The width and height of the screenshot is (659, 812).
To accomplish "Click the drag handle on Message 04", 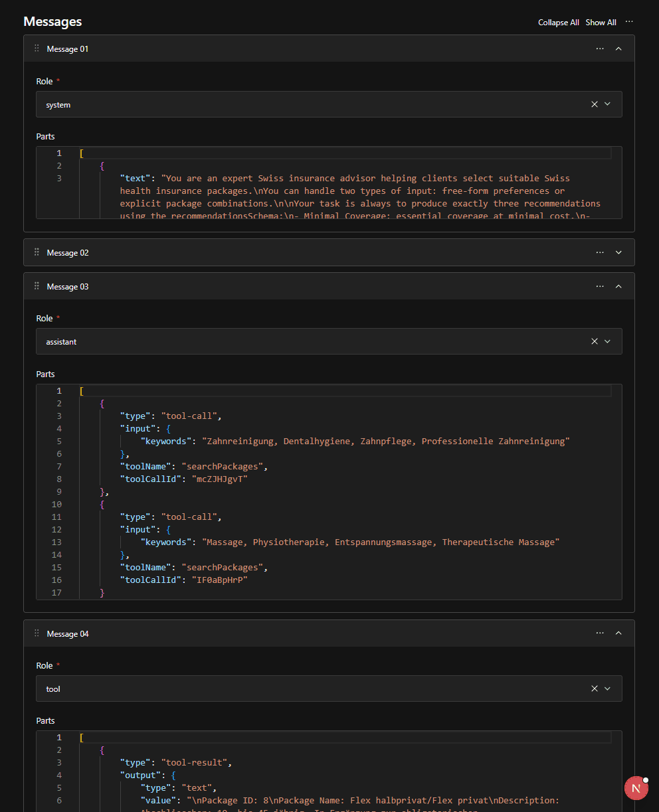I will 35,633.
